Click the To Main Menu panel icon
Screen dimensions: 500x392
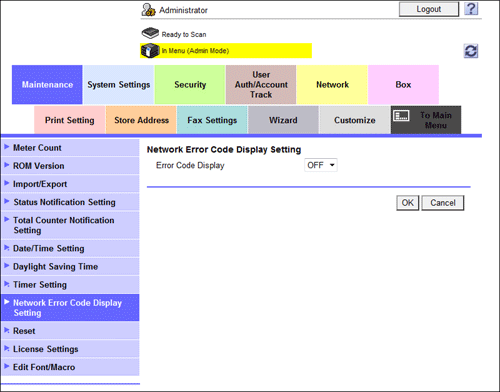point(401,116)
